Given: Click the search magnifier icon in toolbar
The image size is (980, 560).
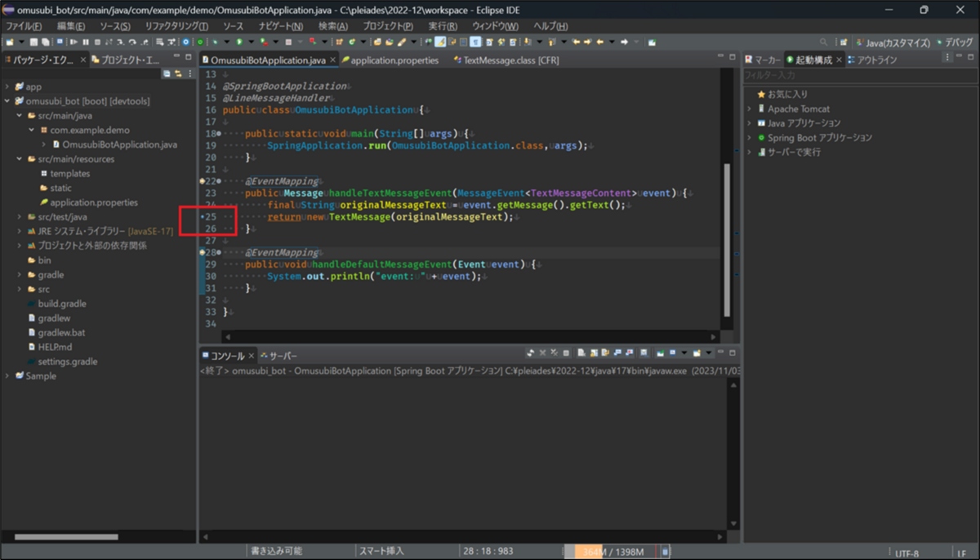Looking at the screenshot, I should coord(823,42).
